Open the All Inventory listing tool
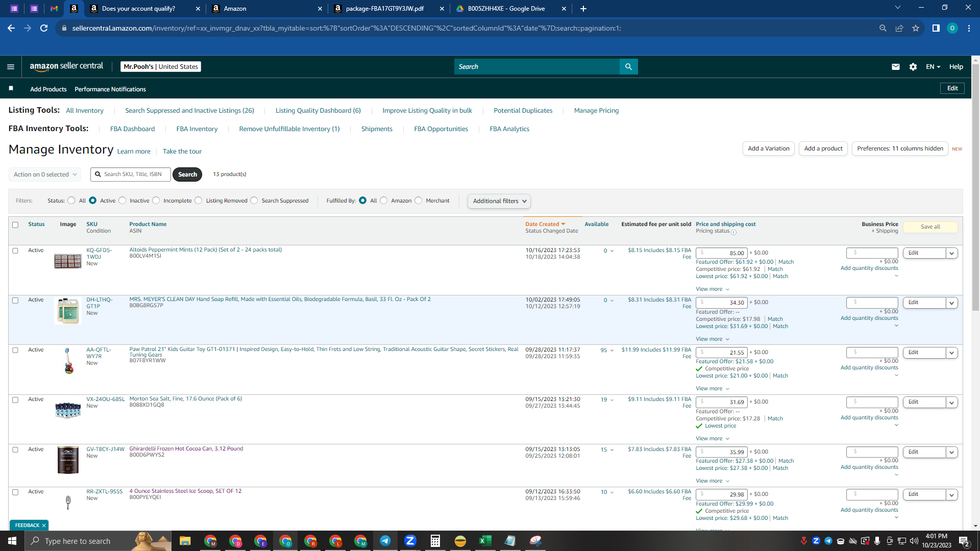The height and width of the screenshot is (551, 980). tap(85, 111)
